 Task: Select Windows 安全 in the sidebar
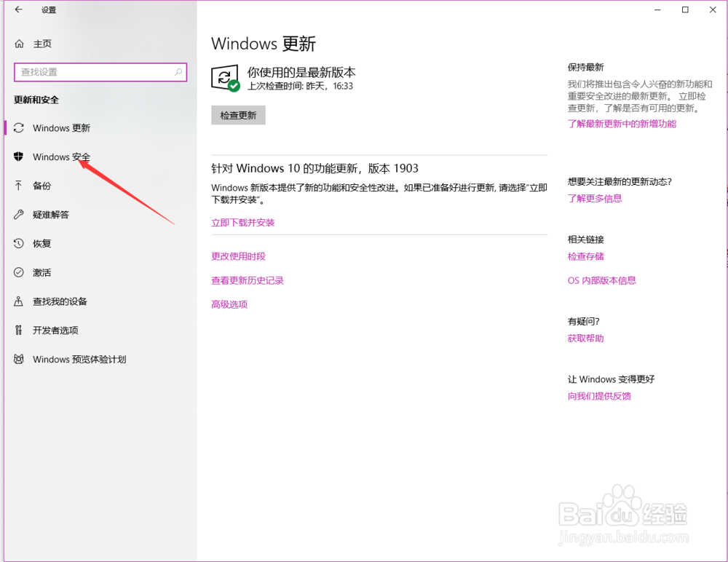(100, 157)
